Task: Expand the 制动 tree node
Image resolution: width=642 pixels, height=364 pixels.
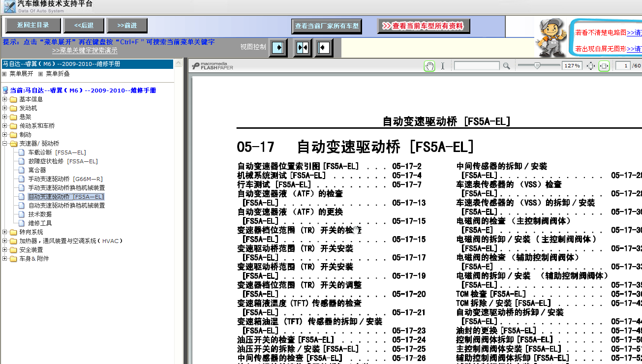Action: coord(4,135)
